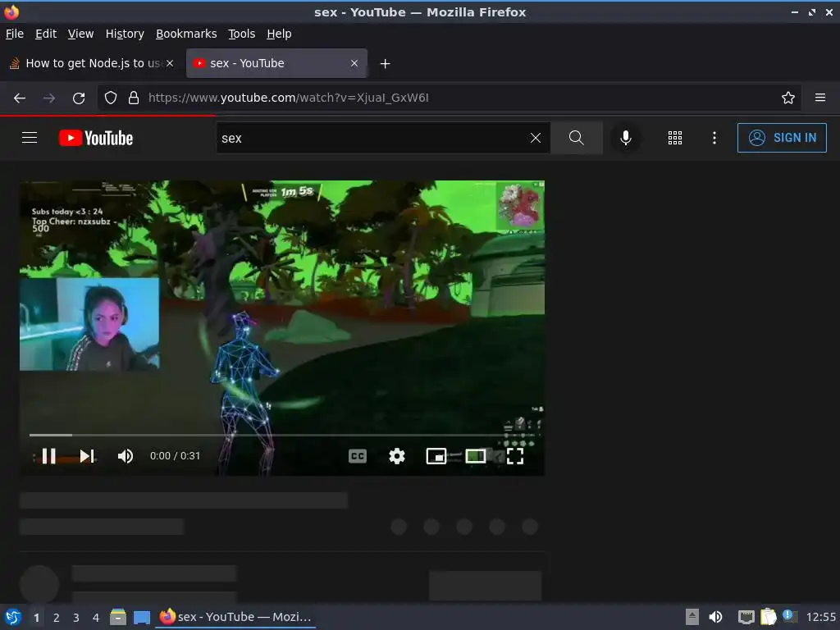Skip to the next video
The width and height of the screenshot is (840, 630).
coord(87,456)
